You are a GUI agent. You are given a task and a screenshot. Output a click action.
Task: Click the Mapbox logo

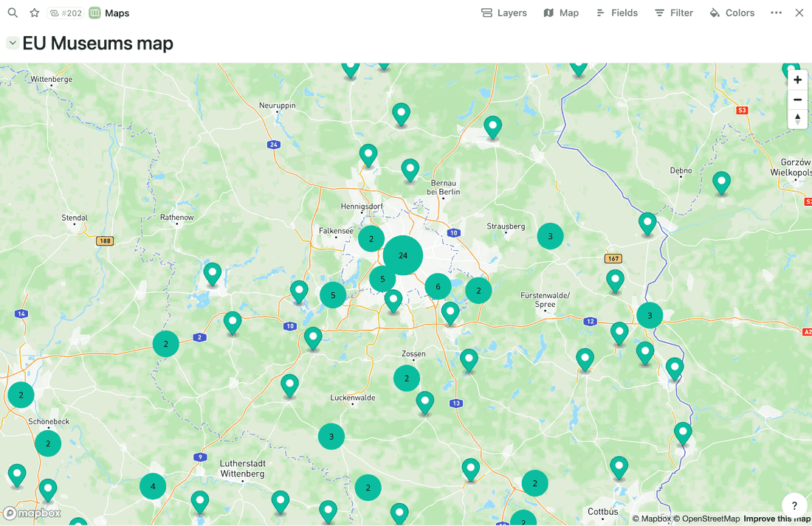31,513
